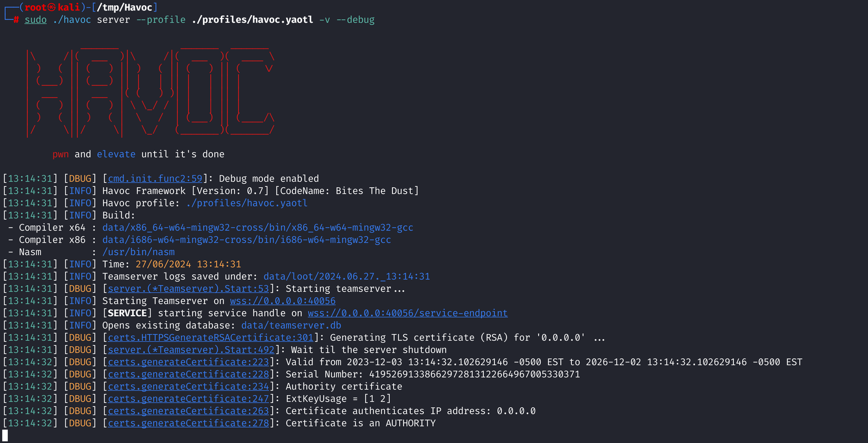Viewport: 868px width, 443px height.
Task: Open the cmd.init.func2:59 debug link
Action: (155, 179)
